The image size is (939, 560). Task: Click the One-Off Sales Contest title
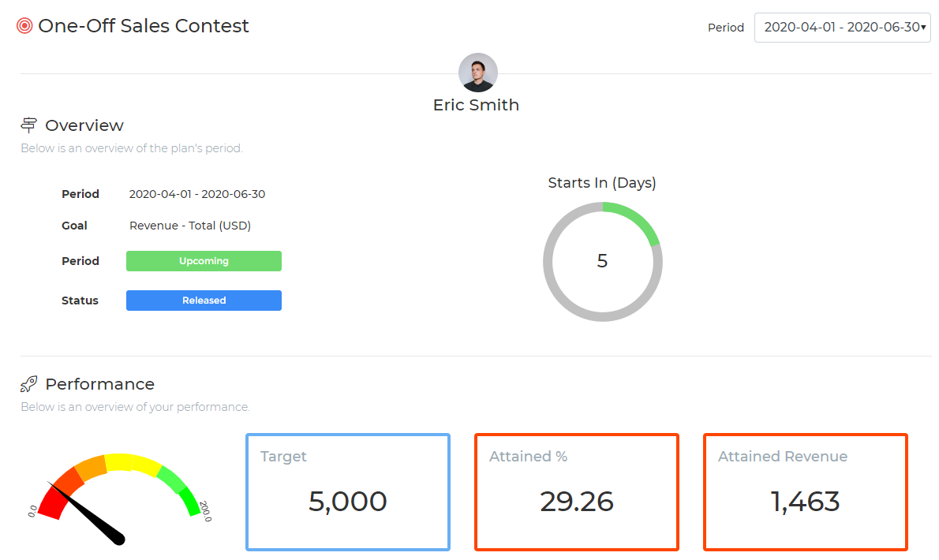point(144,26)
